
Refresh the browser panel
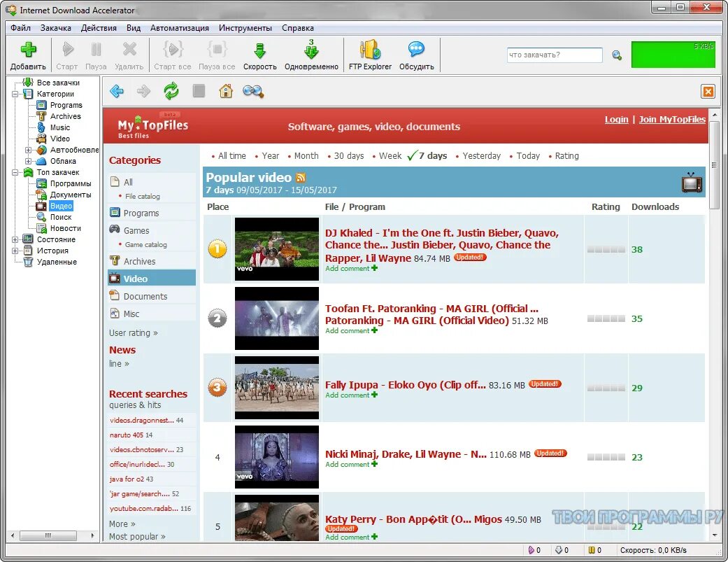pyautogui.click(x=171, y=91)
